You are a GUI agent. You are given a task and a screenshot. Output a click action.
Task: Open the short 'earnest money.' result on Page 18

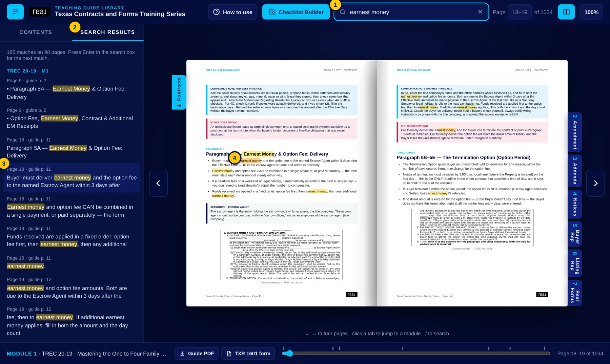pos(72,262)
